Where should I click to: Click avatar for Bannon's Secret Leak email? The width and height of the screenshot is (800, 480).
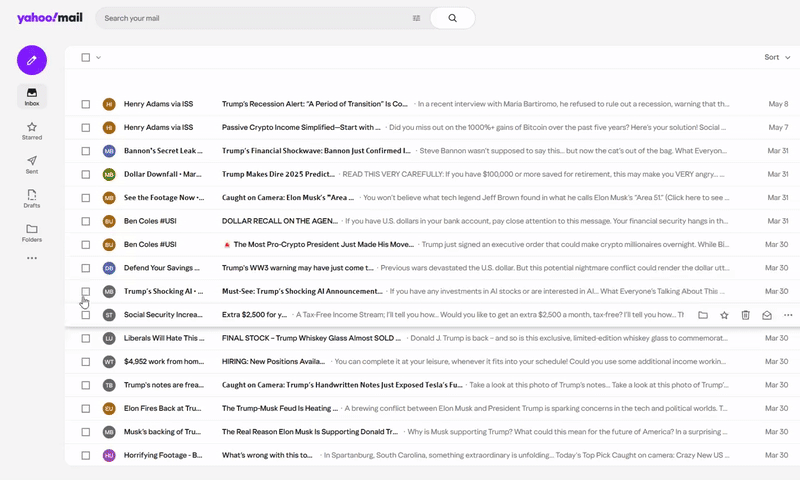click(109, 151)
